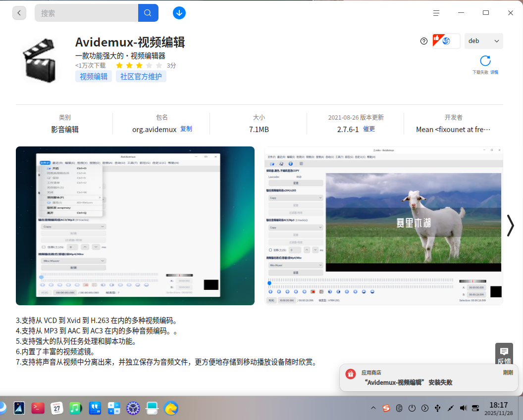Open the aurora background screenshot thumbnail
523x420 pixels.
click(135, 226)
